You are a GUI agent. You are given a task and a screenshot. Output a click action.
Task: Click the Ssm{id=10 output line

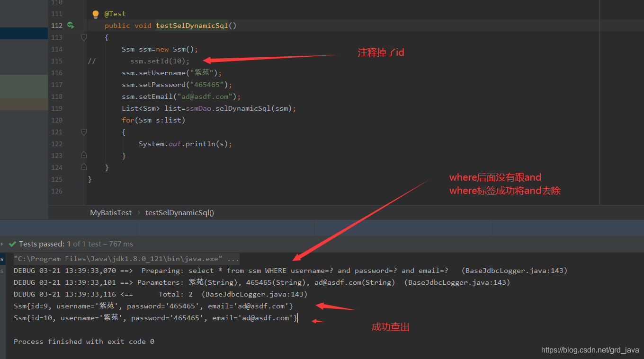coord(155,318)
